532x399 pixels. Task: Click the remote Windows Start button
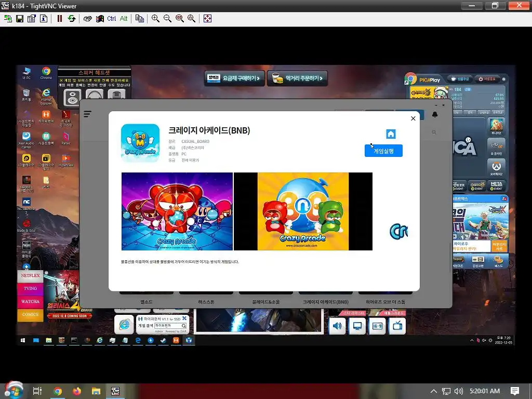pos(23,340)
